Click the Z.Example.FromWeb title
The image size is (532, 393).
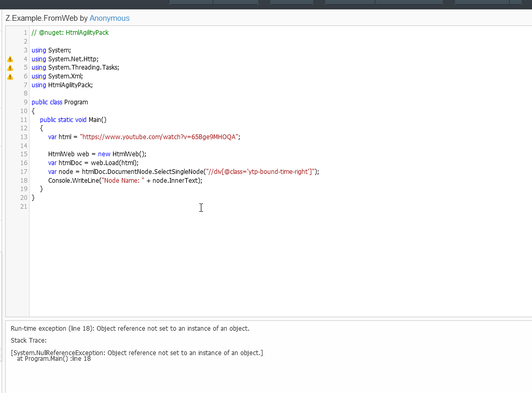pyautogui.click(x=42, y=18)
